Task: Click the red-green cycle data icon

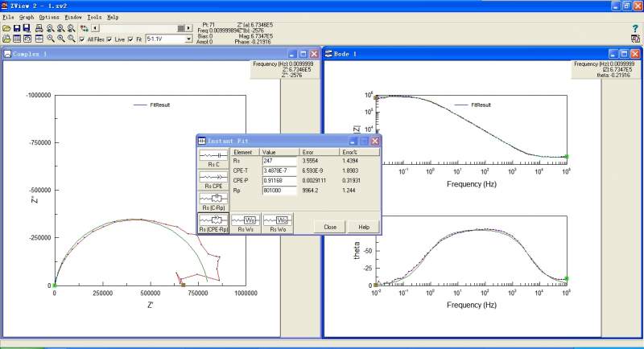Action: coord(85,28)
